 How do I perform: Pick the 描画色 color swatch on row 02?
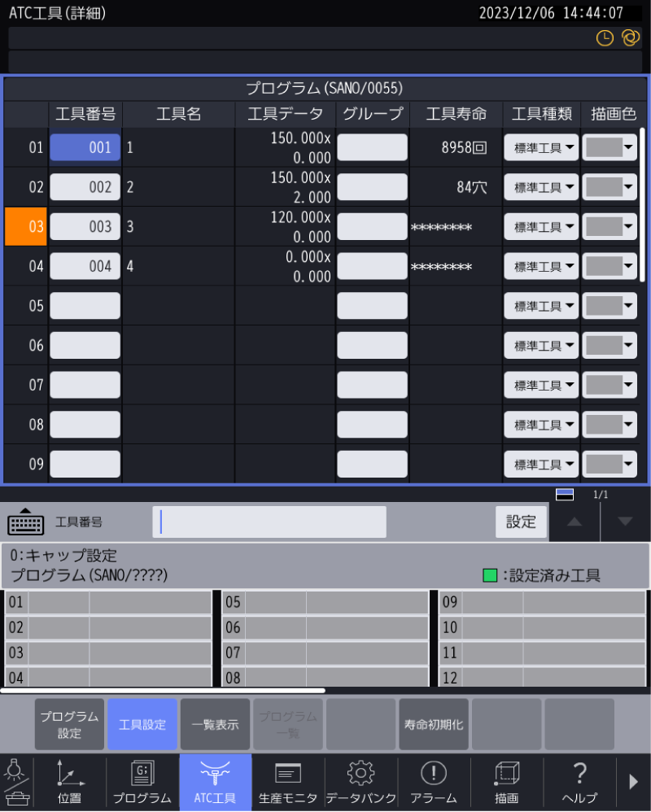click(609, 186)
